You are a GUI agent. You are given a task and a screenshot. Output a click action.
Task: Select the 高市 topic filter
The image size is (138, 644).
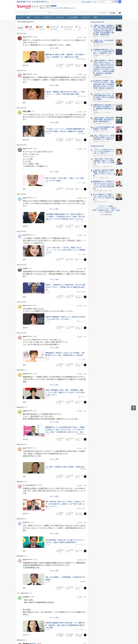41,28
